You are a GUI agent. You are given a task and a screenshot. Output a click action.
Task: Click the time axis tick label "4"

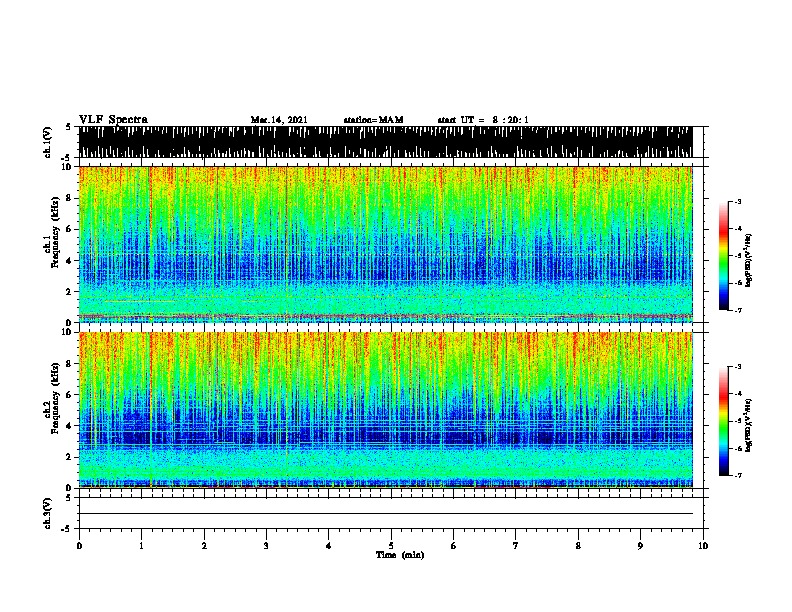329,546
